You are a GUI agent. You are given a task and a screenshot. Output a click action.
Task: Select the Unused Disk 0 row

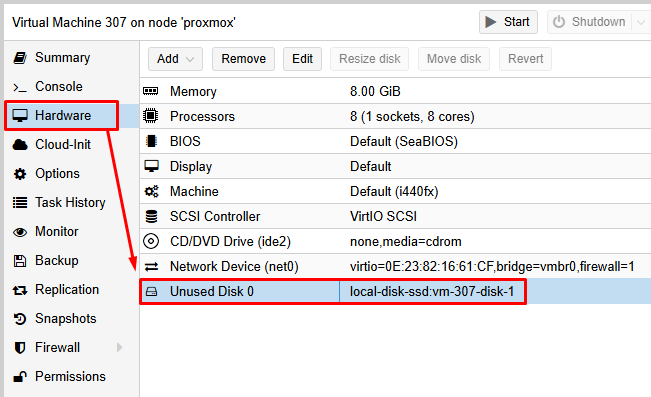395,292
